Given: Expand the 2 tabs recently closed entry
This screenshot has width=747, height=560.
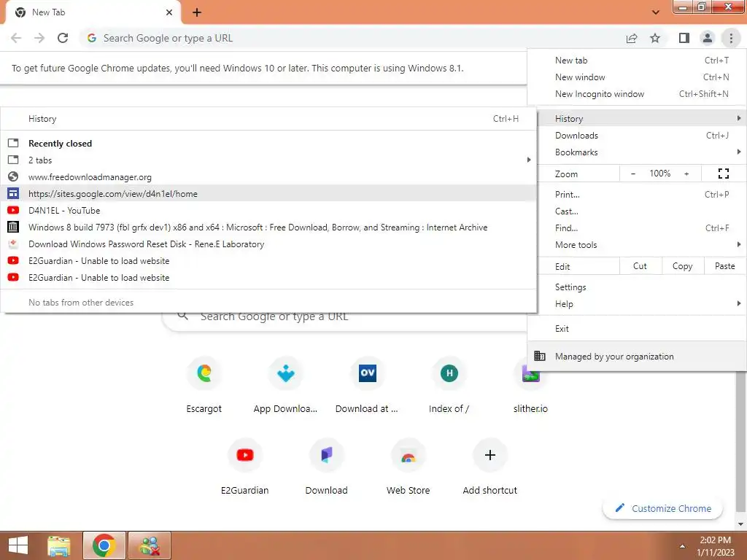Looking at the screenshot, I should (x=268, y=160).
